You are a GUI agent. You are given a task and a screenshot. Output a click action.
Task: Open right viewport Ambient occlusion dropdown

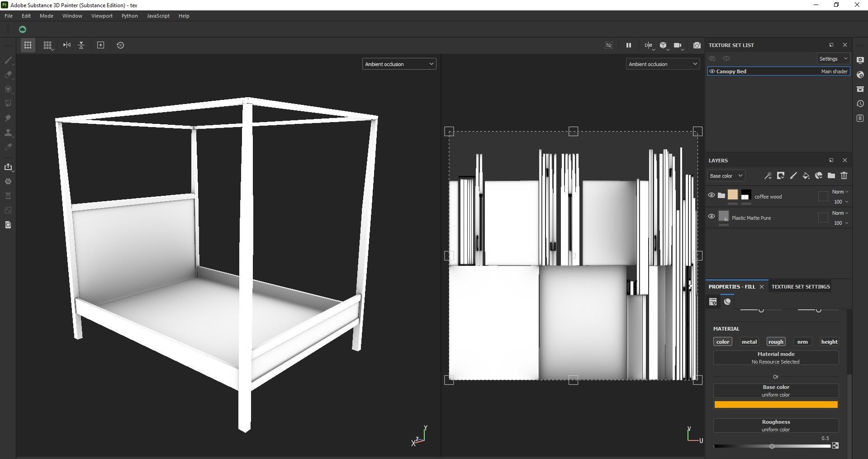pos(663,64)
